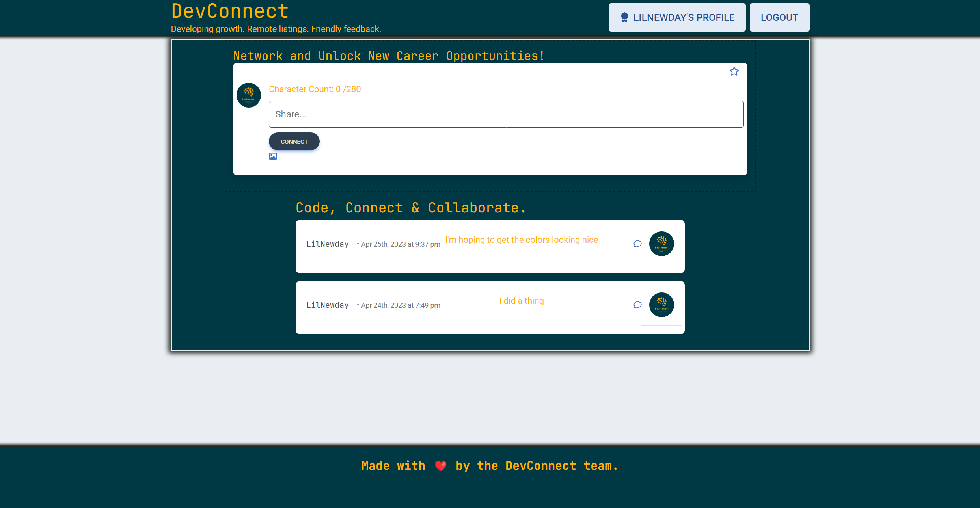The width and height of the screenshot is (980, 508).
Task: Click the avatar on the Apr 24th post
Action: pyautogui.click(x=661, y=305)
